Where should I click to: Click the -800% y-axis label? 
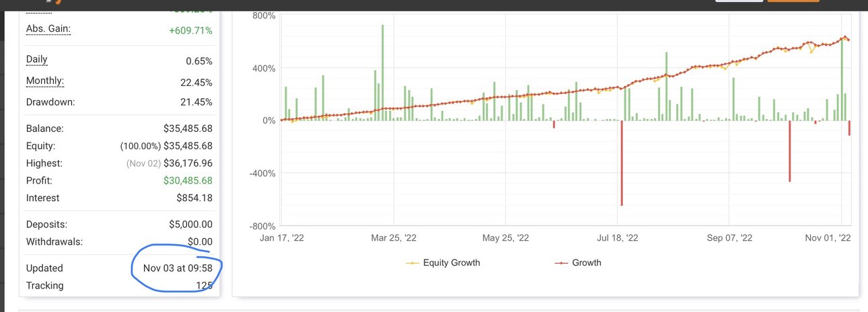(262, 227)
